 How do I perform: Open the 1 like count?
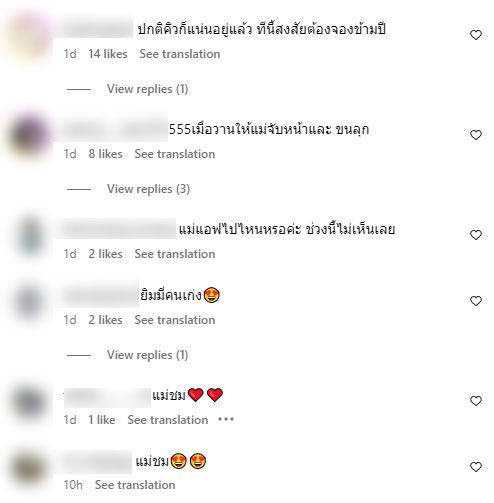102,420
